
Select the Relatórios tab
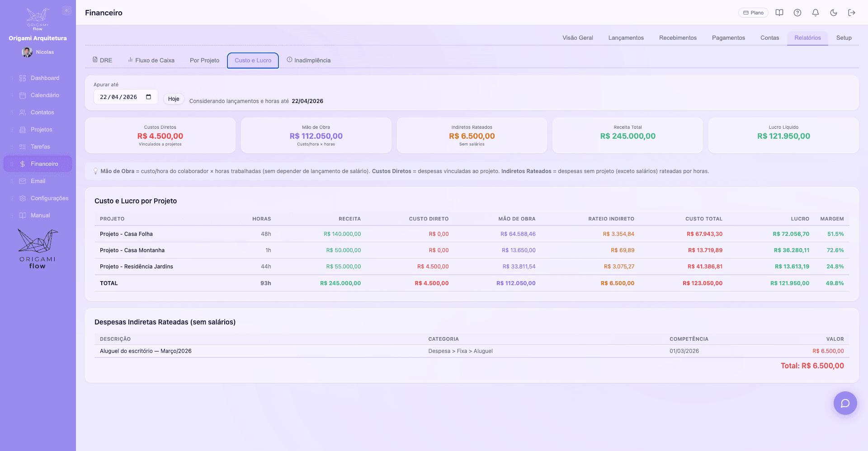pyautogui.click(x=807, y=38)
